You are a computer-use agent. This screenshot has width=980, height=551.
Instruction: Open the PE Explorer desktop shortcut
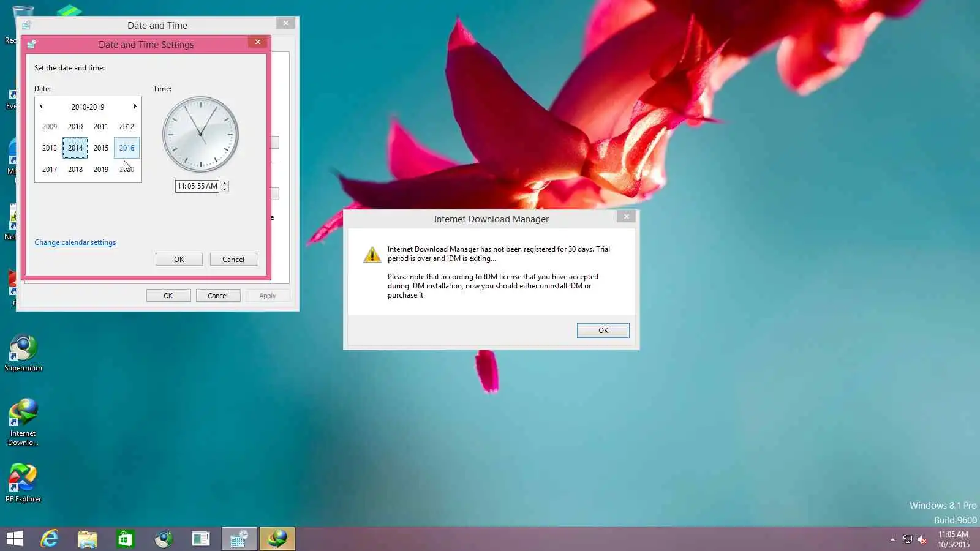[x=23, y=483]
